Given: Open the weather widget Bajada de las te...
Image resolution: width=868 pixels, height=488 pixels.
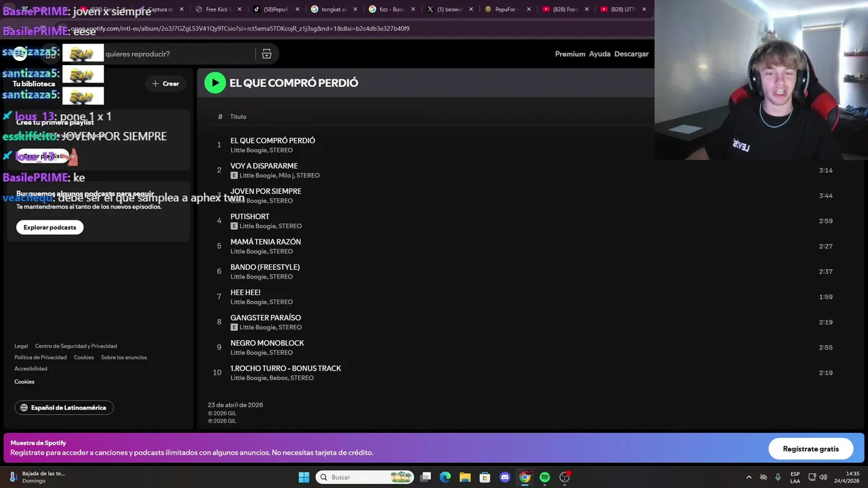Looking at the screenshot, I should click(x=37, y=477).
